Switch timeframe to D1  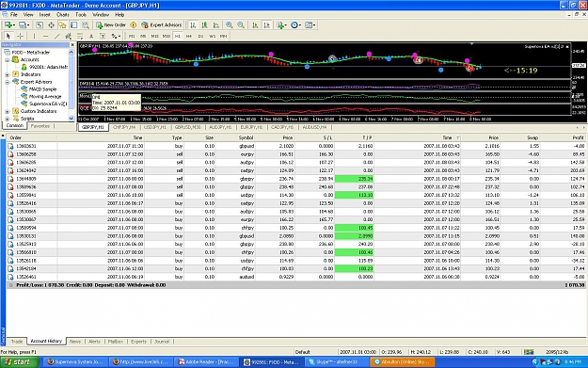pos(200,36)
